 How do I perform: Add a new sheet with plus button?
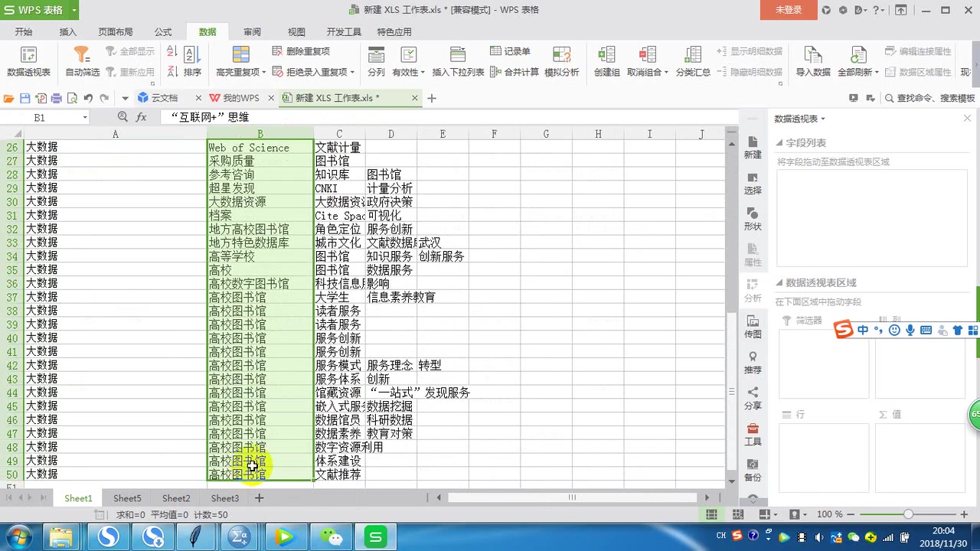click(x=259, y=498)
